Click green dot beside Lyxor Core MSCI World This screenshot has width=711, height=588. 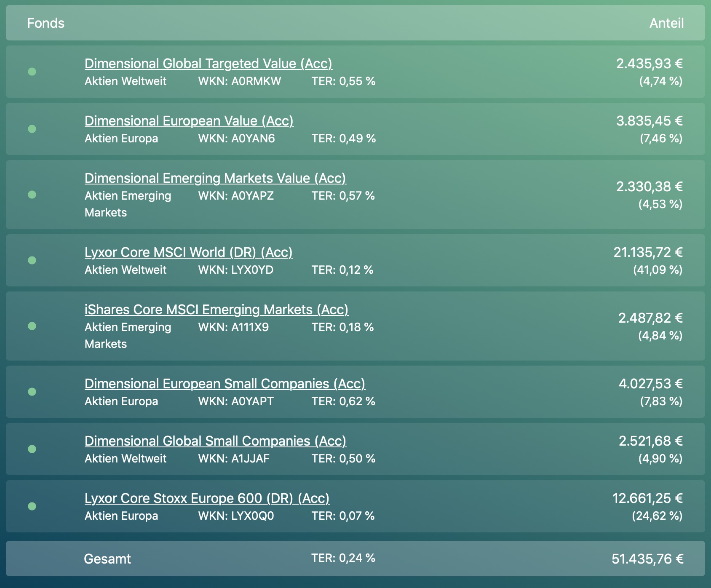pyautogui.click(x=32, y=260)
